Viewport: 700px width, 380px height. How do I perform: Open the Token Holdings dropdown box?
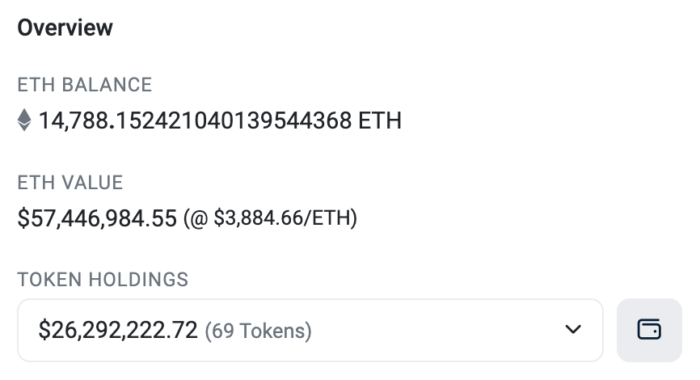(x=310, y=330)
